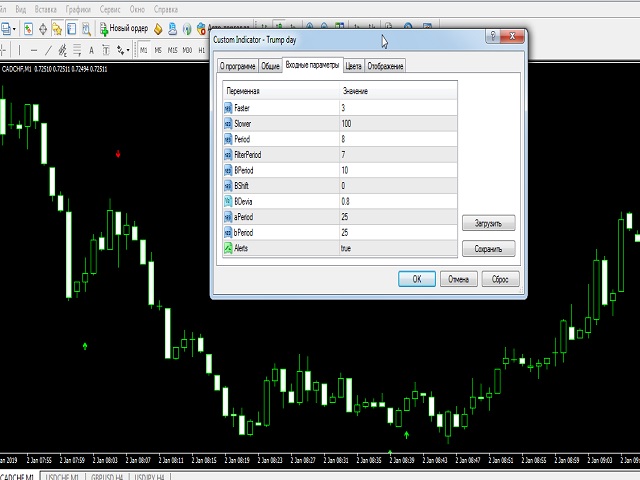Toggle the Terminal panel icon
The width and height of the screenshot is (640, 480).
coord(71,29)
